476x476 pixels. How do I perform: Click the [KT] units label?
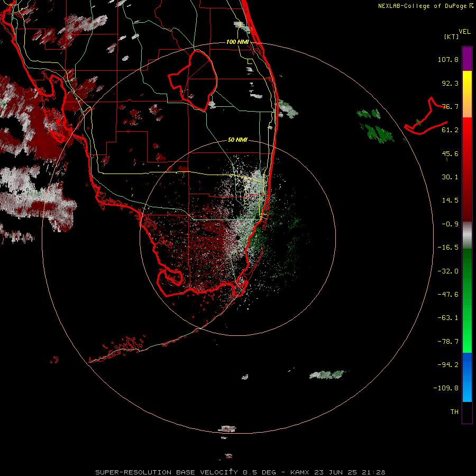tap(452, 36)
